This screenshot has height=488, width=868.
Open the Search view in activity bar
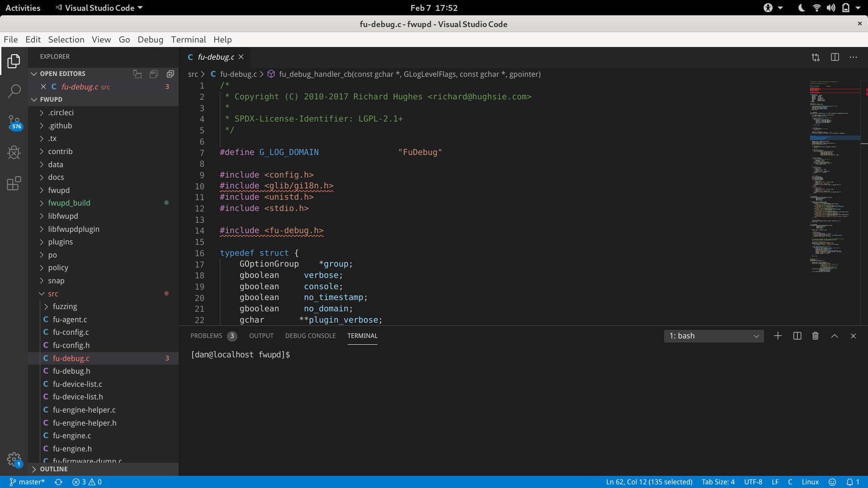coord(14,91)
